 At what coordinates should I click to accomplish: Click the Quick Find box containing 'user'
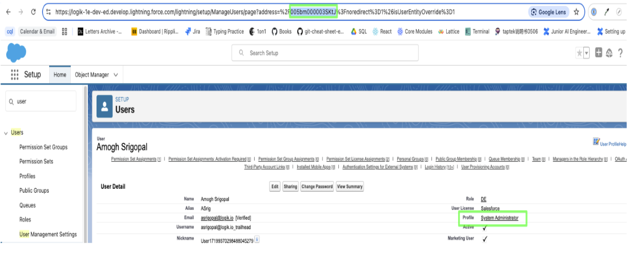click(x=41, y=101)
